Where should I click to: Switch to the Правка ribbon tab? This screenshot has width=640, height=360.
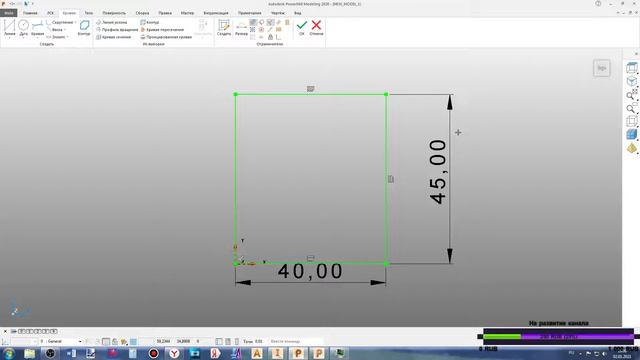point(165,13)
